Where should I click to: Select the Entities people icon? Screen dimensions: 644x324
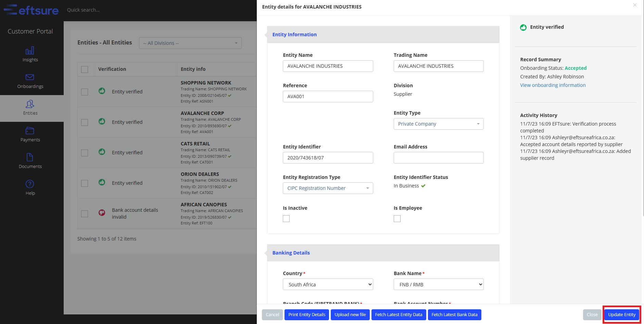30,104
